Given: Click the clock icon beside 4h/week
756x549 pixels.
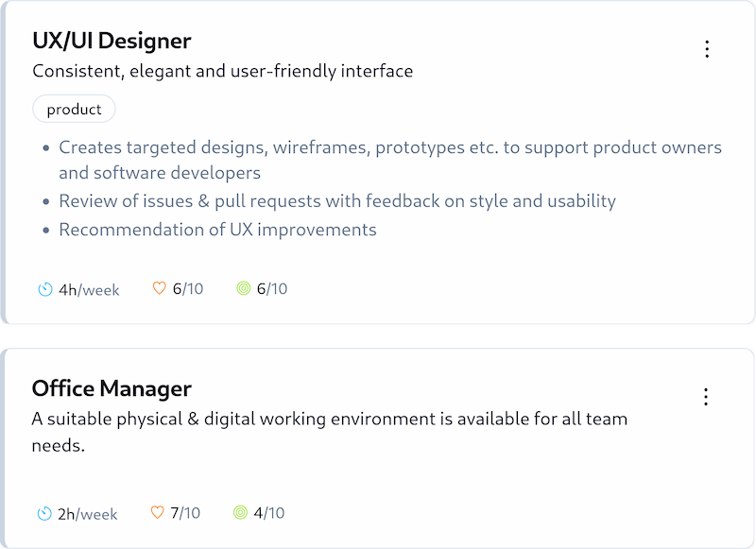Looking at the screenshot, I should point(45,289).
